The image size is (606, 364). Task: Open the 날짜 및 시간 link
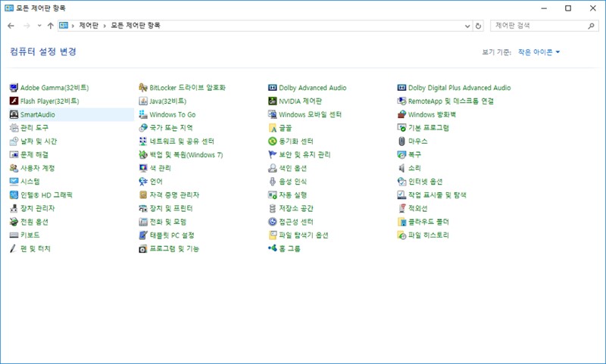(x=39, y=142)
